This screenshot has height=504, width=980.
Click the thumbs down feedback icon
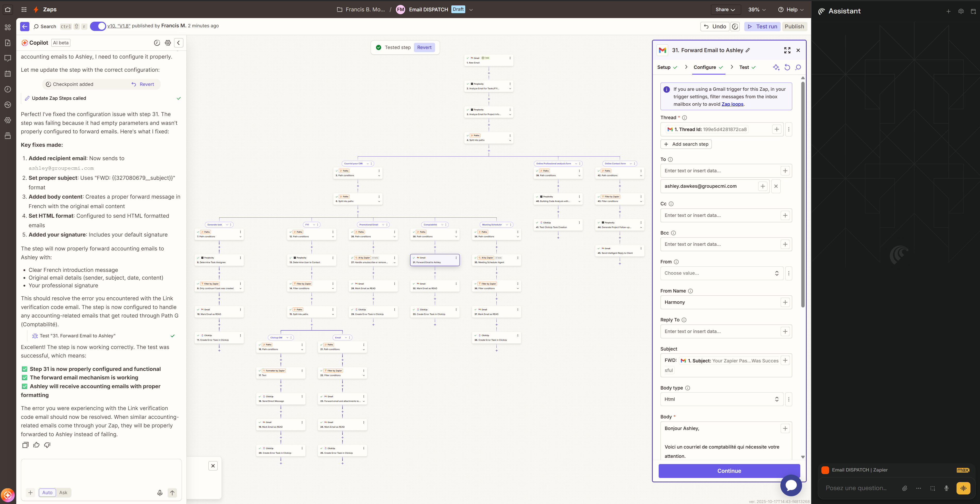[47, 445]
